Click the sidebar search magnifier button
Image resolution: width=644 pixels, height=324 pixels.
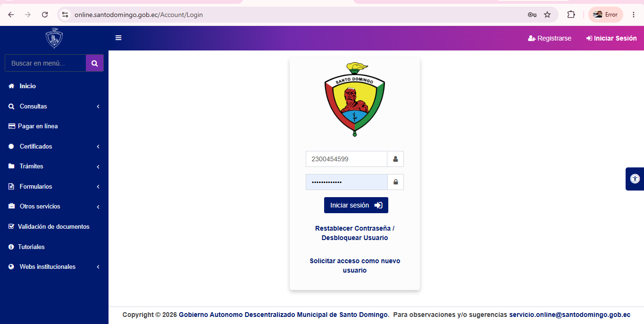(95, 63)
